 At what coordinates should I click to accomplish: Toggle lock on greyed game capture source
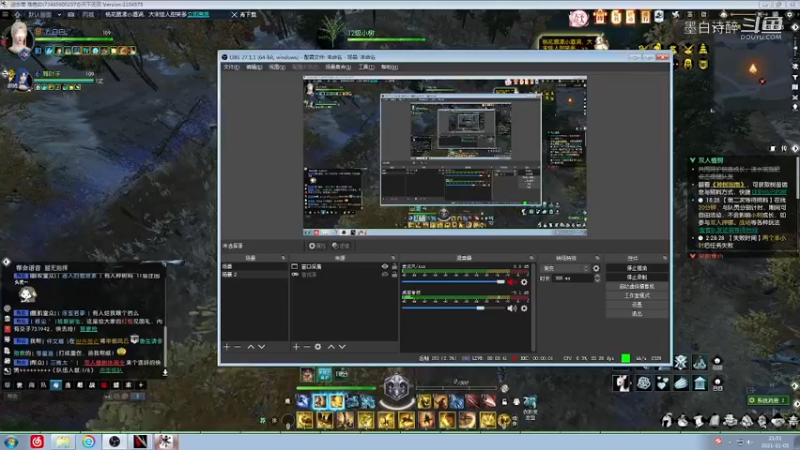click(x=394, y=274)
